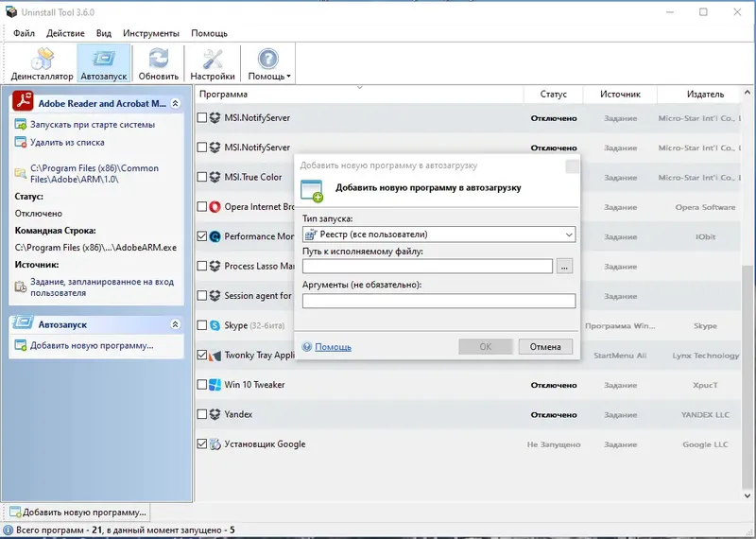Click the scheduled task source icon in sidebar
This screenshot has width=756, height=539.
click(x=20, y=287)
